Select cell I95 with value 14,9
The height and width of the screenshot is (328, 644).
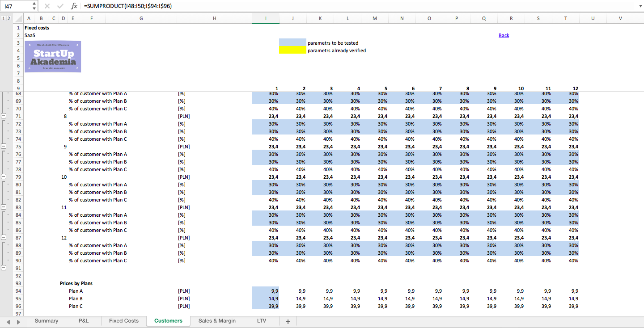pyautogui.click(x=266, y=299)
